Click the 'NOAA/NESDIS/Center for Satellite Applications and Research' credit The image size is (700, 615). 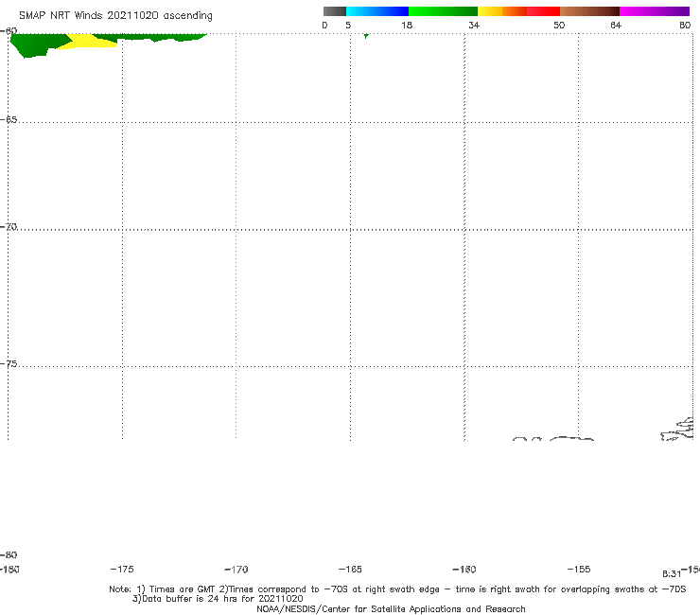pyautogui.click(x=391, y=609)
